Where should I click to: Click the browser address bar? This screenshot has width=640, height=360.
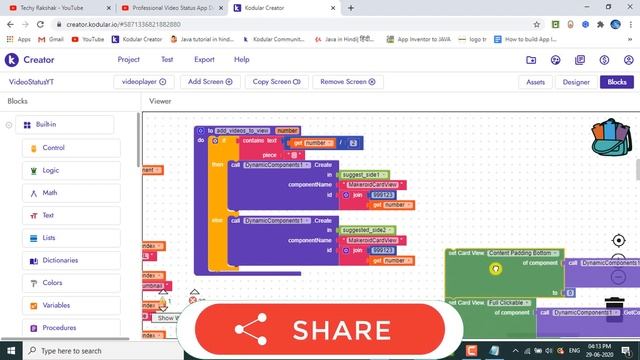[294, 24]
